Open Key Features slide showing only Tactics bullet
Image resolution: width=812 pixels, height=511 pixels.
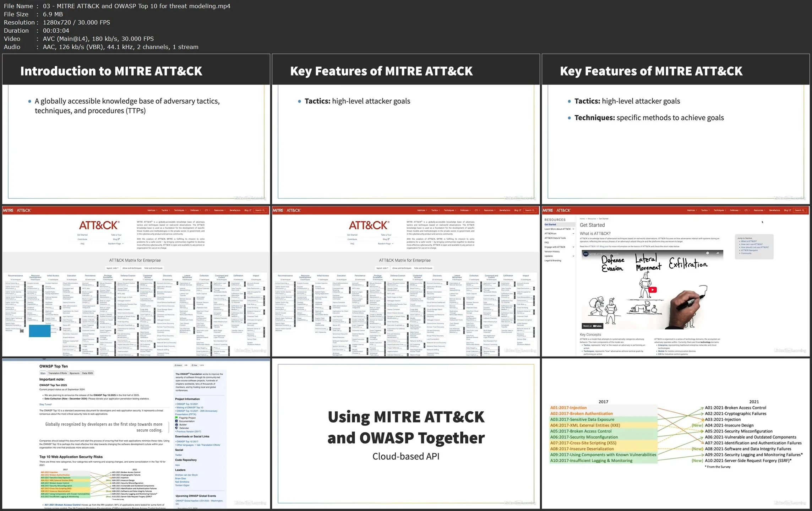[406, 129]
